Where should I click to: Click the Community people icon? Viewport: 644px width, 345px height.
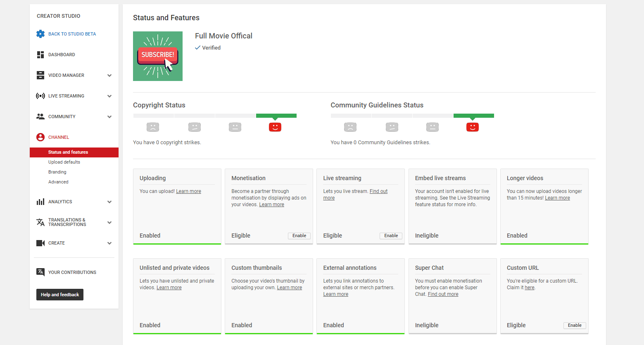pyautogui.click(x=40, y=117)
